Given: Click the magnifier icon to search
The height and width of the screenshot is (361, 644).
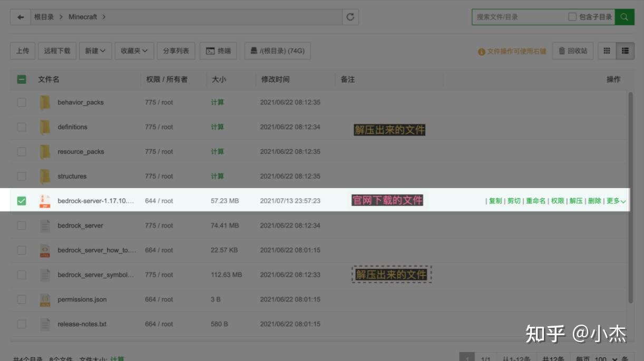Looking at the screenshot, I should (x=625, y=16).
